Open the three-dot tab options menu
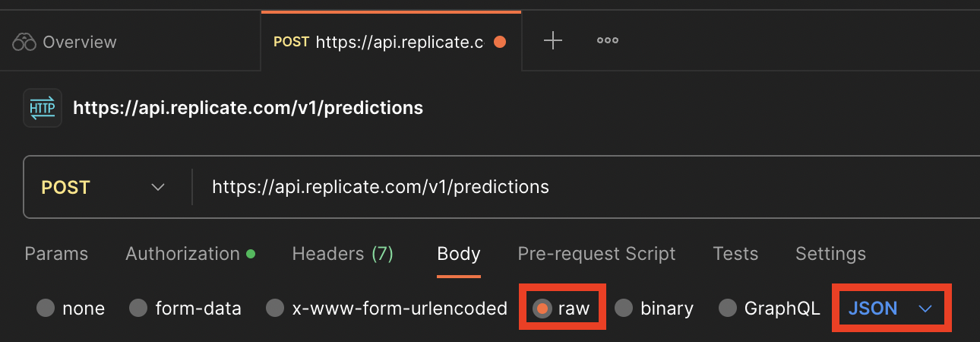The height and width of the screenshot is (342, 980). coord(608,41)
